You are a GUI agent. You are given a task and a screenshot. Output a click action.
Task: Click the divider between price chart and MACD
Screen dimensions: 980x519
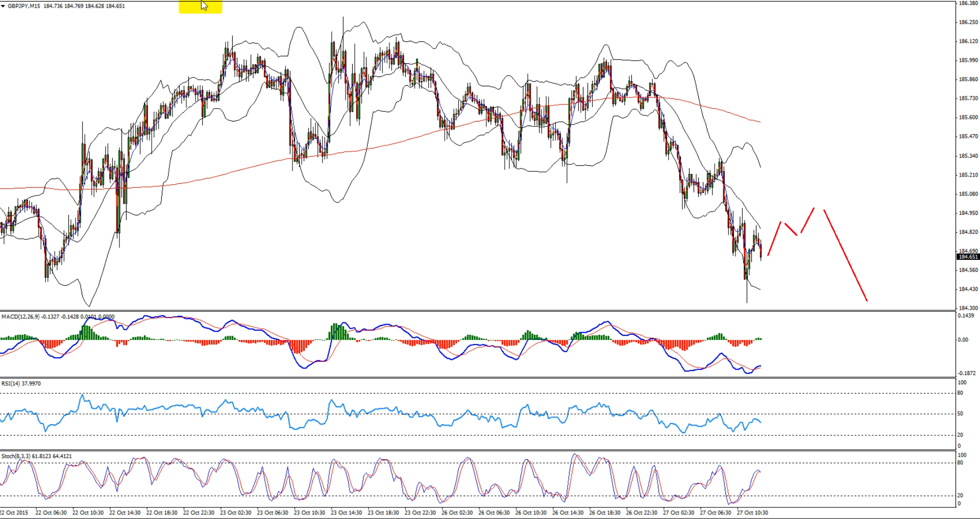click(477, 311)
